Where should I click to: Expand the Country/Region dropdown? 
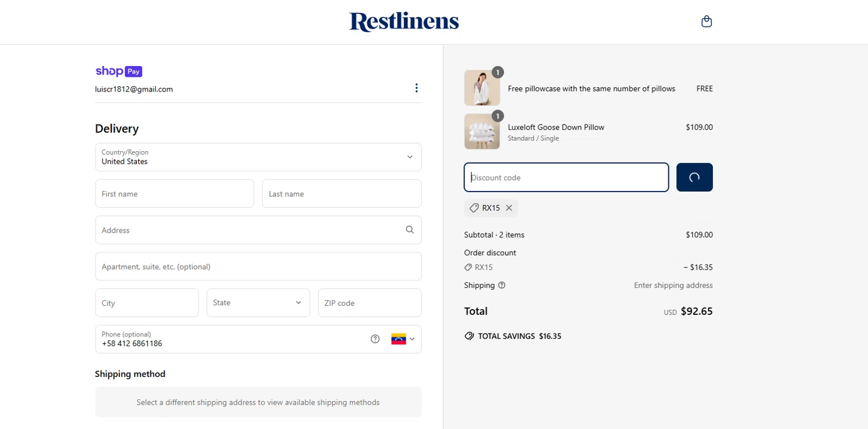click(x=258, y=157)
